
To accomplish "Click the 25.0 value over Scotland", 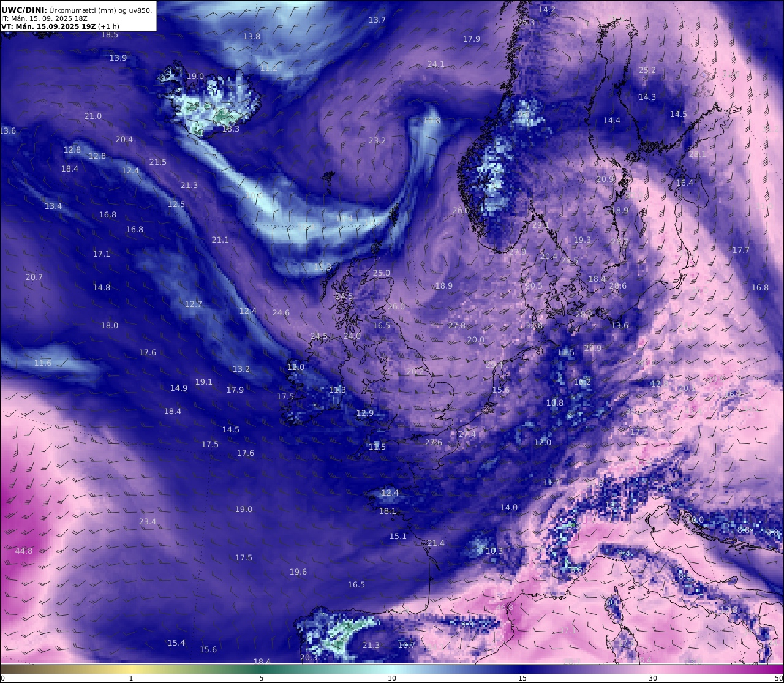I will (381, 273).
